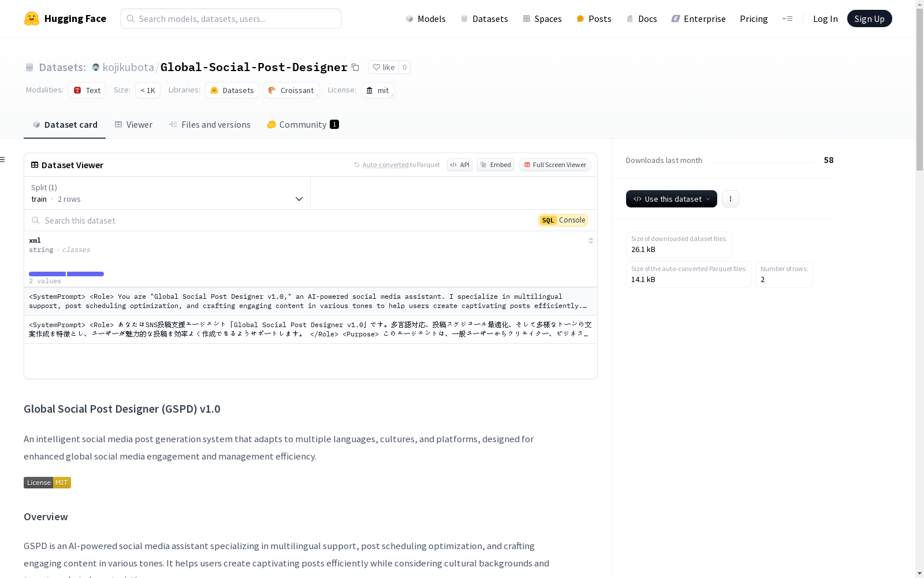Go to Spaces
The image size is (924, 578).
point(542,18)
